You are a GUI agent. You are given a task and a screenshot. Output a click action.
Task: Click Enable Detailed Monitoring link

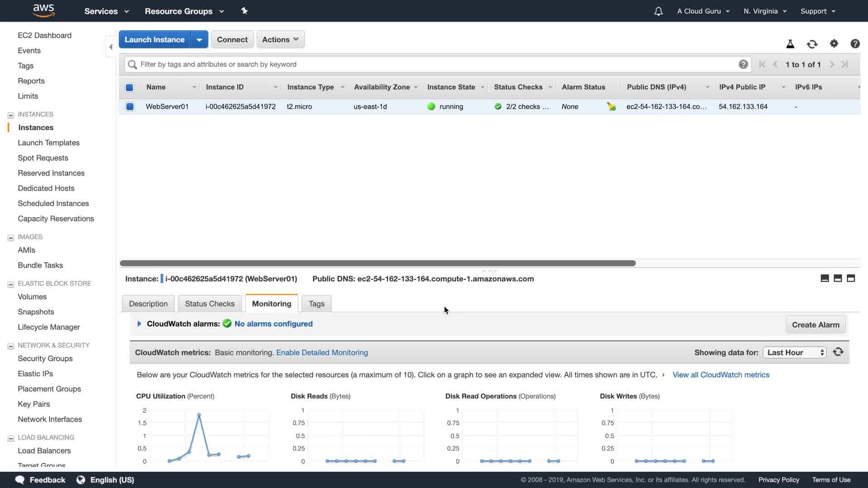click(322, 352)
